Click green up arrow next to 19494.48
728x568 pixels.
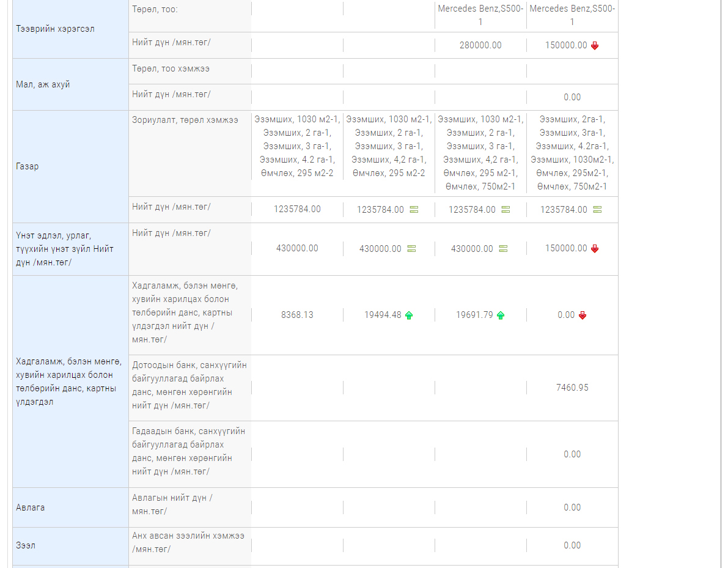pyautogui.click(x=409, y=315)
